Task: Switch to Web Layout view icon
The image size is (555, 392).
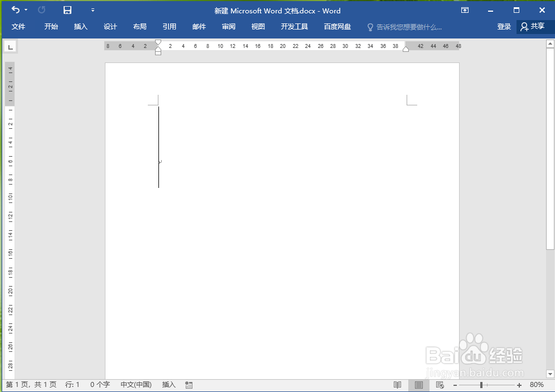Action: 440,385
